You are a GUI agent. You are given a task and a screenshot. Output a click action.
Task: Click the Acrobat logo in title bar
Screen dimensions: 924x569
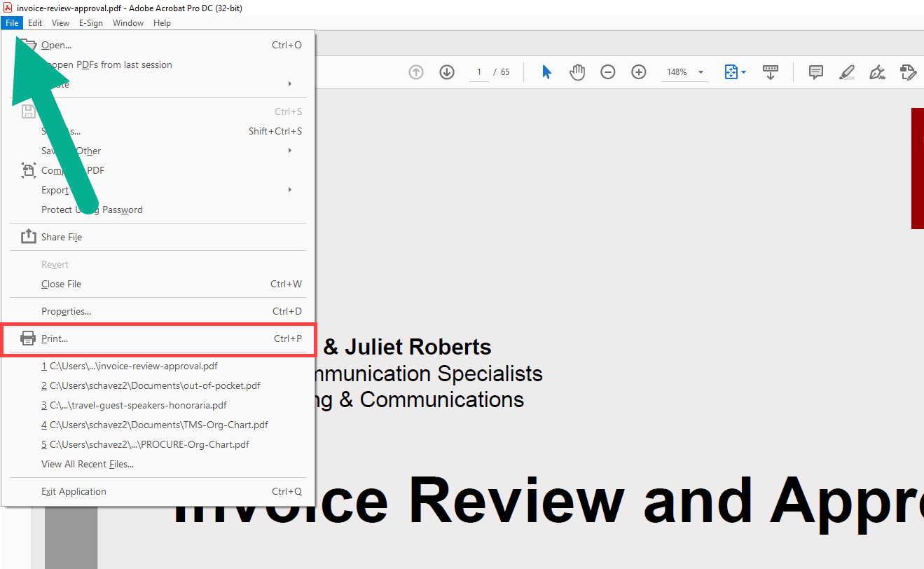(x=8, y=8)
